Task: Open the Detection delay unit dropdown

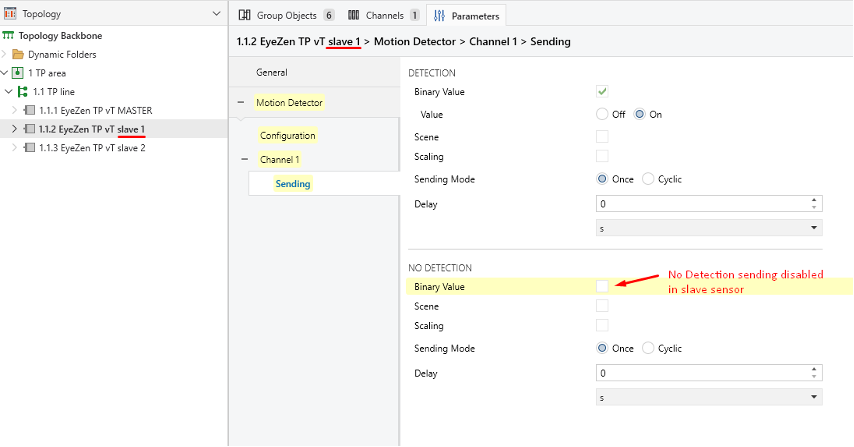Action: point(708,228)
